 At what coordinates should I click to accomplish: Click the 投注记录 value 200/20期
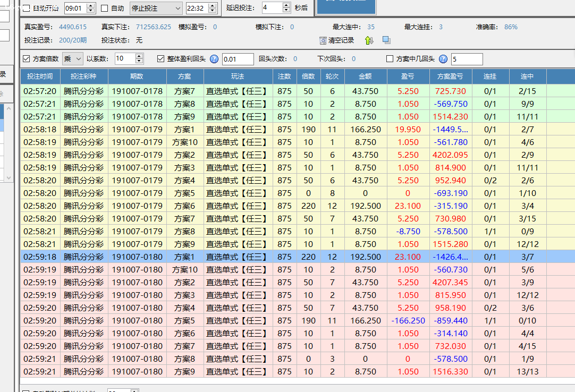[x=73, y=40]
